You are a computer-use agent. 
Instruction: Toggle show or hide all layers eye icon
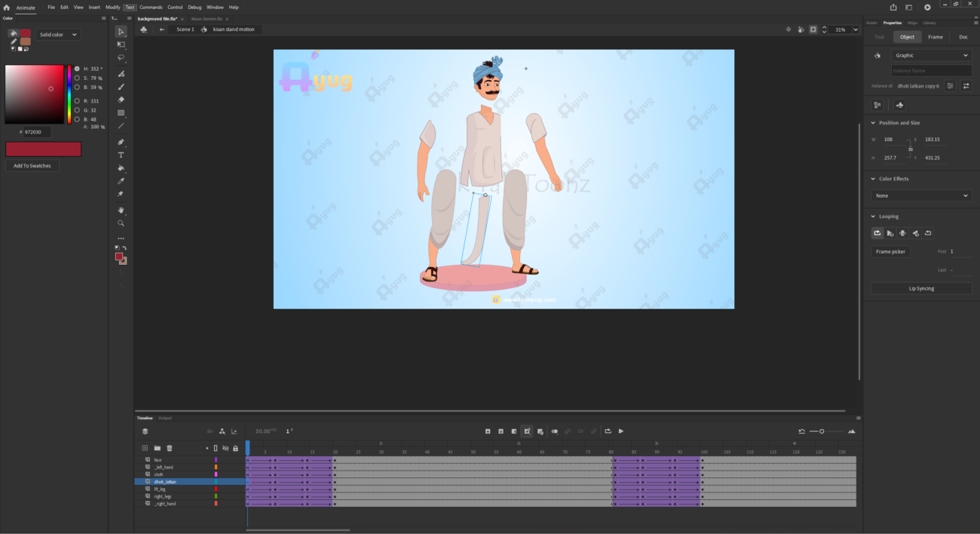tap(225, 448)
